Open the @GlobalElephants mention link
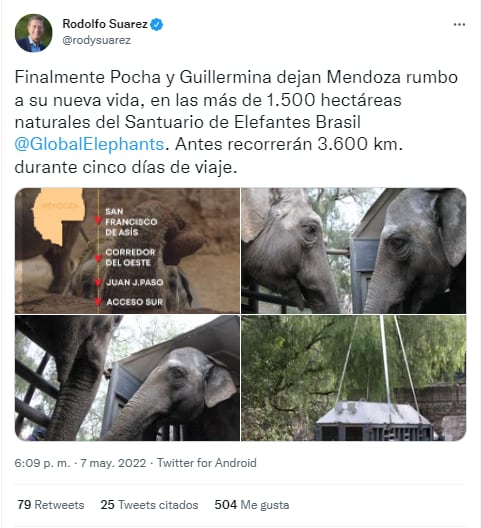Image resolution: width=481 pixels, height=528 pixels. [89, 144]
